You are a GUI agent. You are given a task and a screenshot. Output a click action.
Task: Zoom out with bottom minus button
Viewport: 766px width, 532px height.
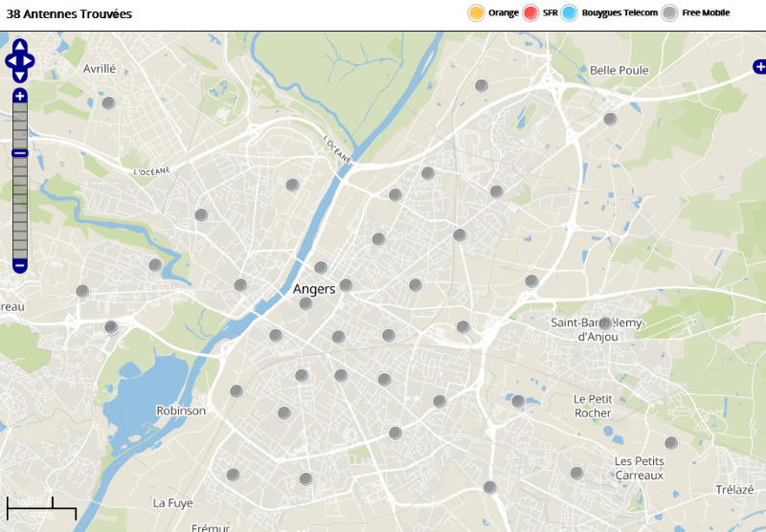coord(20,265)
